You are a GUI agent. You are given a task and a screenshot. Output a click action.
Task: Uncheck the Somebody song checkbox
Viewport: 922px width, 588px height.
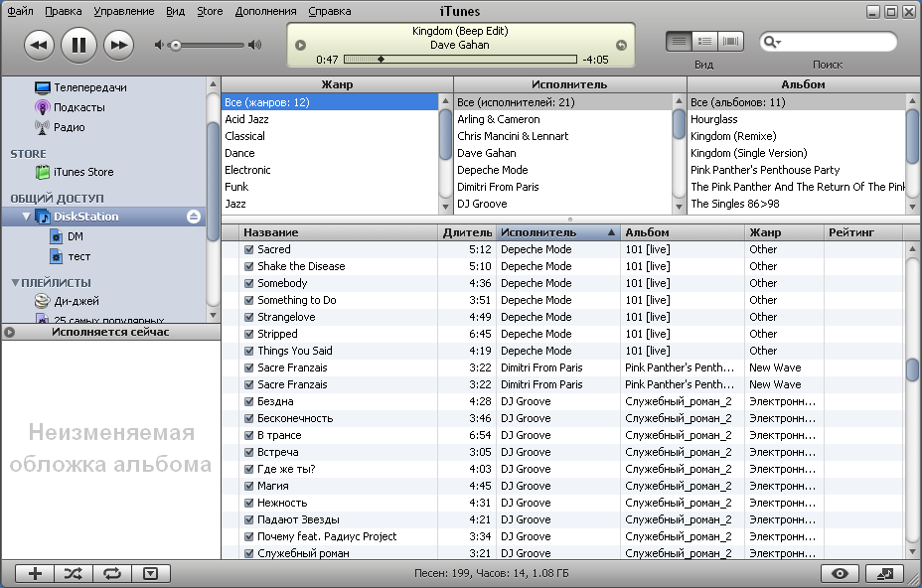pyautogui.click(x=248, y=283)
